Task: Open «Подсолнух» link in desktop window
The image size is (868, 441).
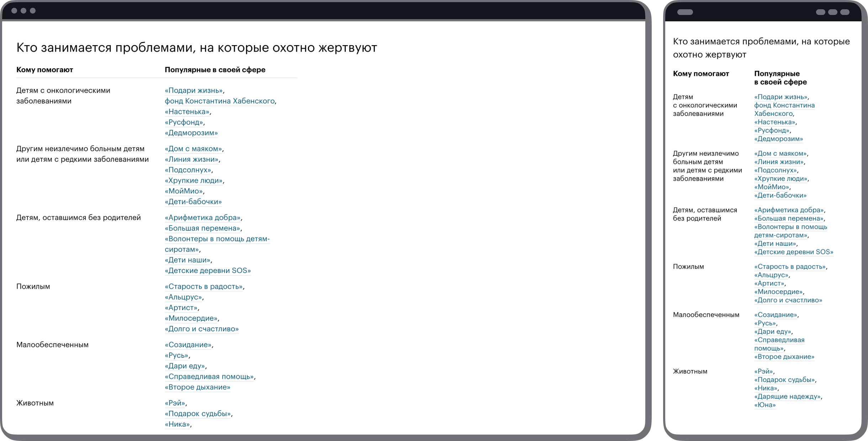Action: click(188, 170)
